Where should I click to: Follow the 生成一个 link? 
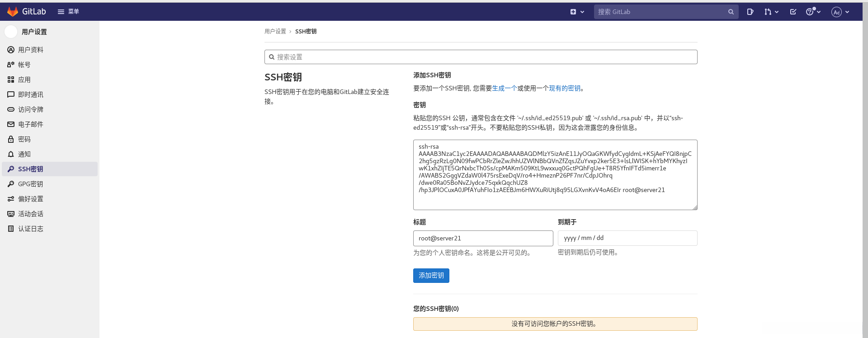[x=504, y=89]
